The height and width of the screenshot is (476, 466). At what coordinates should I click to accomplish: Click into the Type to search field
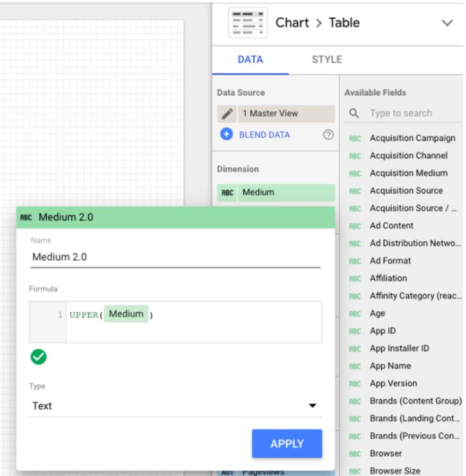click(411, 114)
